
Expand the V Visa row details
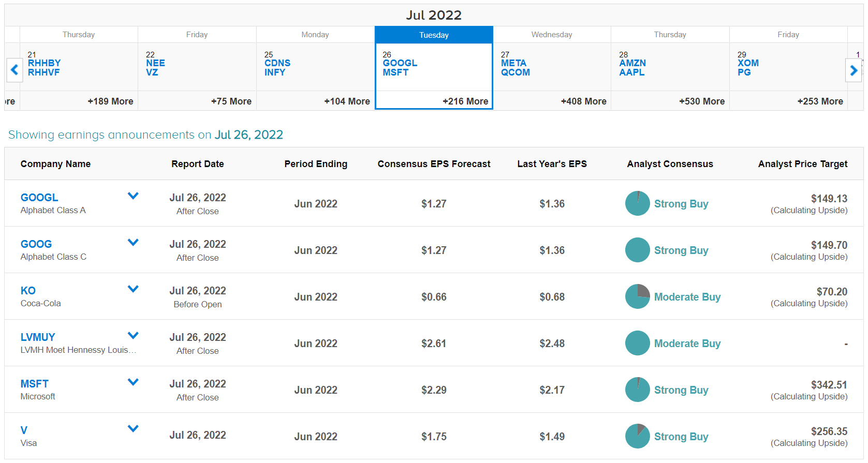coord(133,428)
